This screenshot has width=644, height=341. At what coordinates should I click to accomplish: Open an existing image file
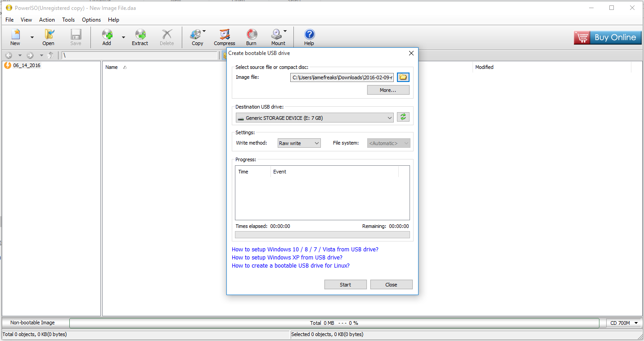[48, 36]
